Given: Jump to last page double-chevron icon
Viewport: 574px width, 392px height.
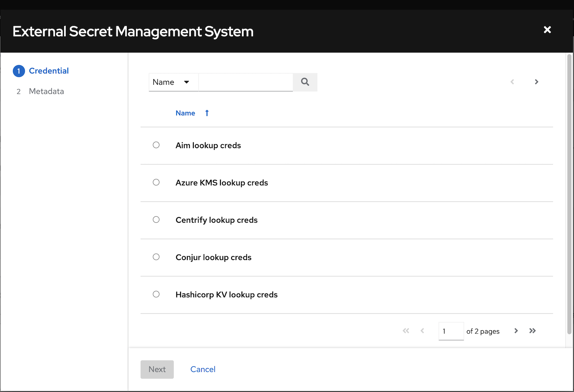Looking at the screenshot, I should click(533, 331).
